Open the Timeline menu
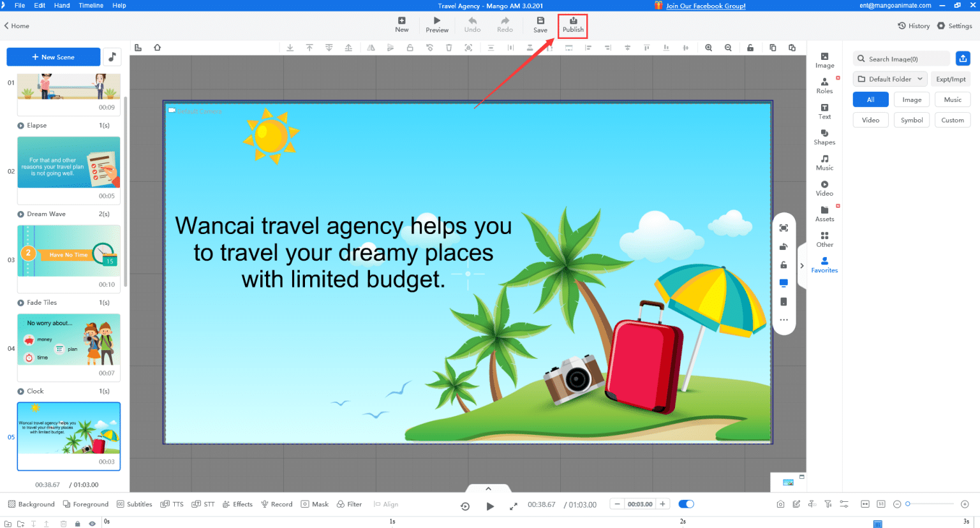Viewport: 980px width, 528px height. click(91, 5)
